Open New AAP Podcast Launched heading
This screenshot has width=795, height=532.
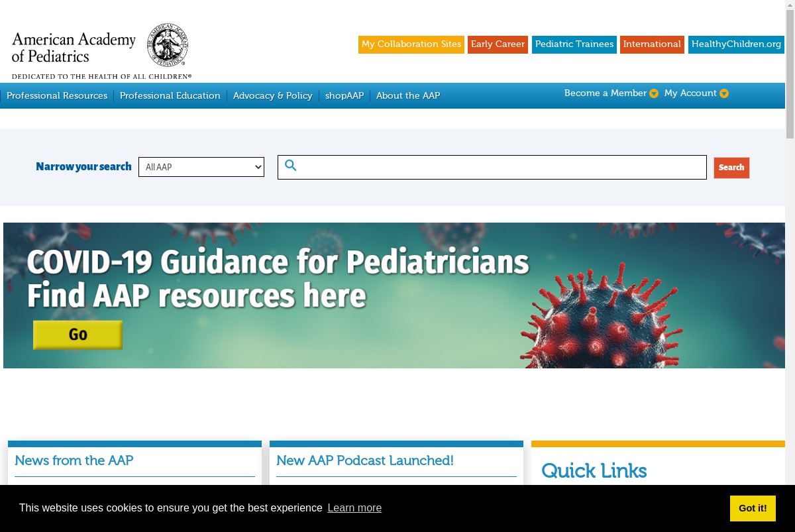(x=365, y=460)
